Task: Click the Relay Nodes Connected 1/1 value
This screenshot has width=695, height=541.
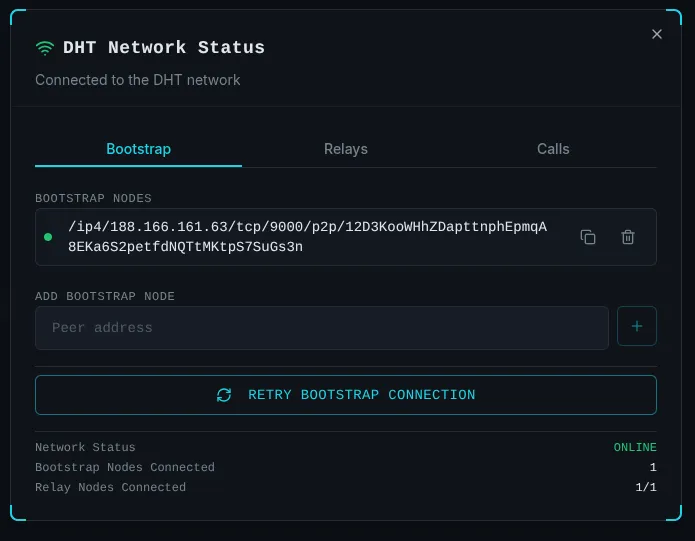Action: 646,488
